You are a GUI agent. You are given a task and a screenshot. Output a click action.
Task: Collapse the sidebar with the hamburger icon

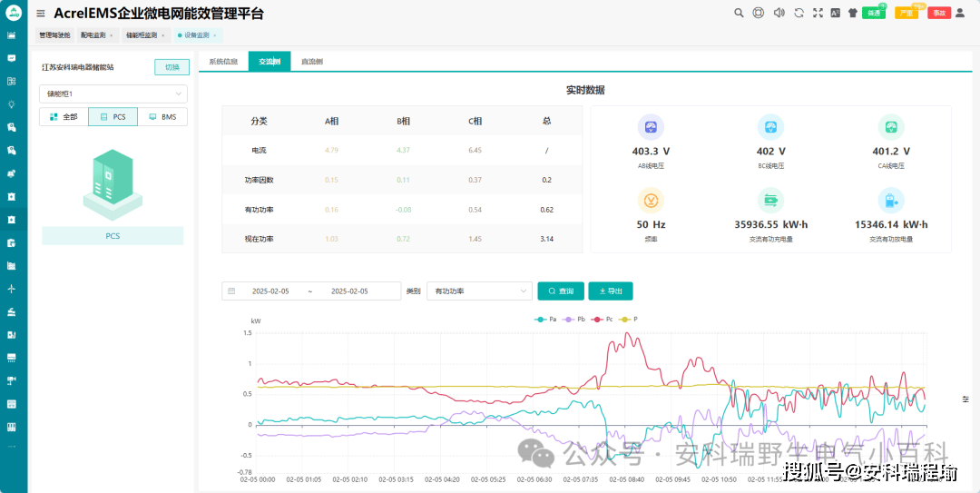(41, 13)
